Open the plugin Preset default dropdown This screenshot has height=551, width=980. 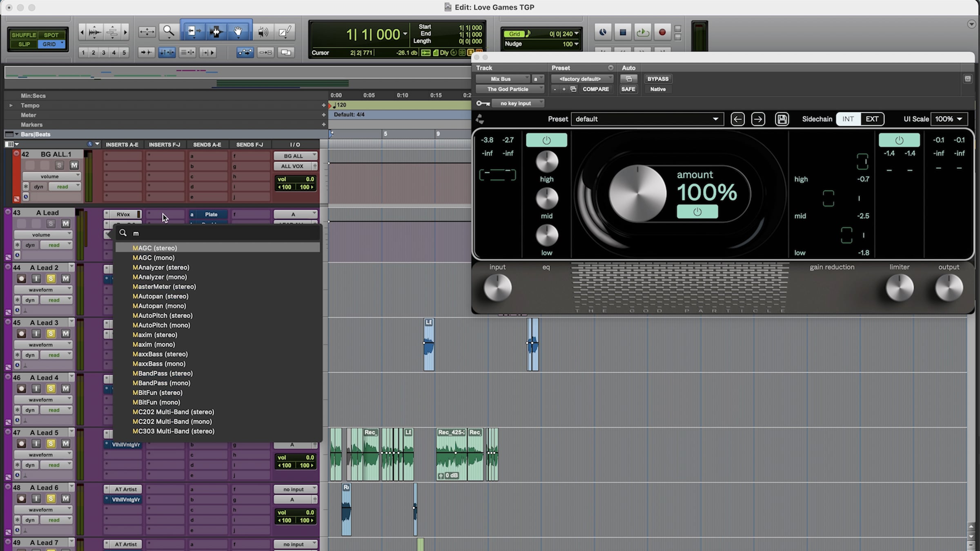(647, 119)
